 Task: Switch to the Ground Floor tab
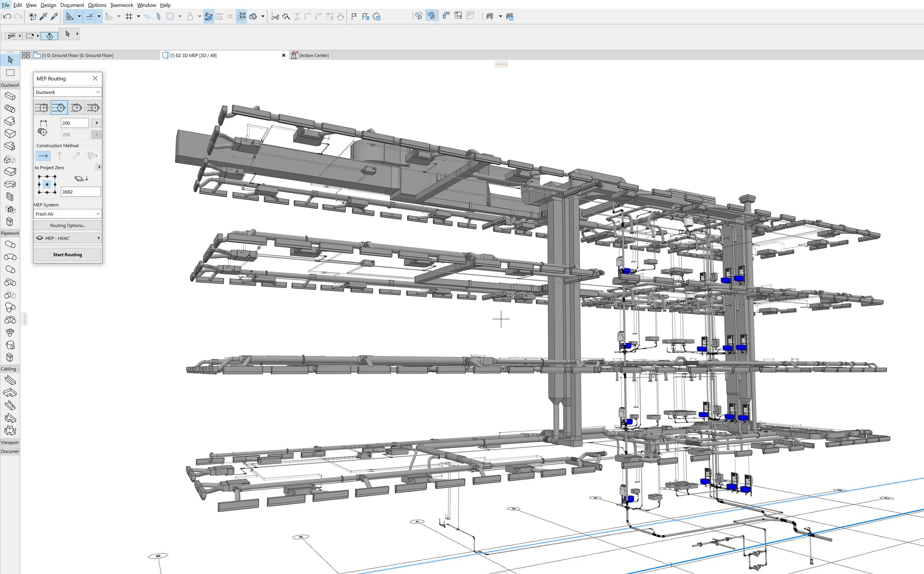(77, 55)
